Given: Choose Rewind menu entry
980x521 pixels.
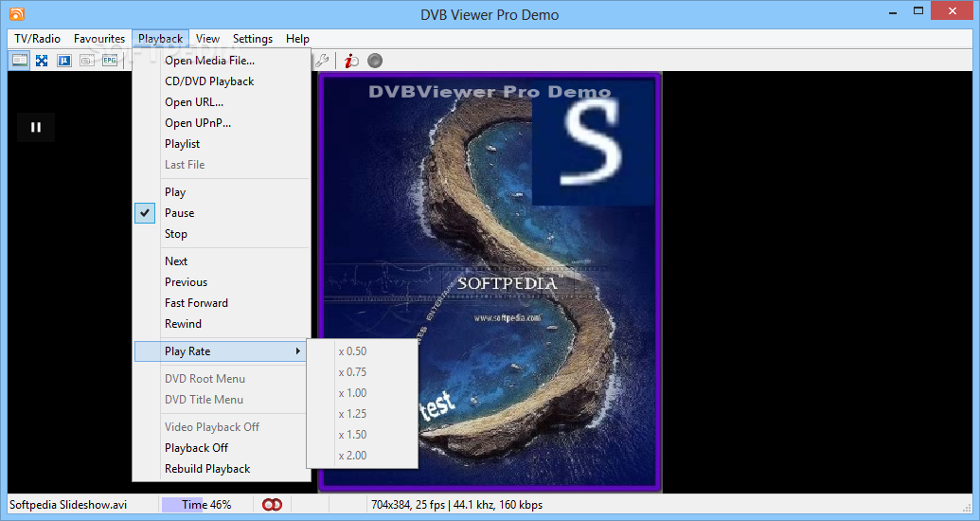Looking at the screenshot, I should (222, 324).
